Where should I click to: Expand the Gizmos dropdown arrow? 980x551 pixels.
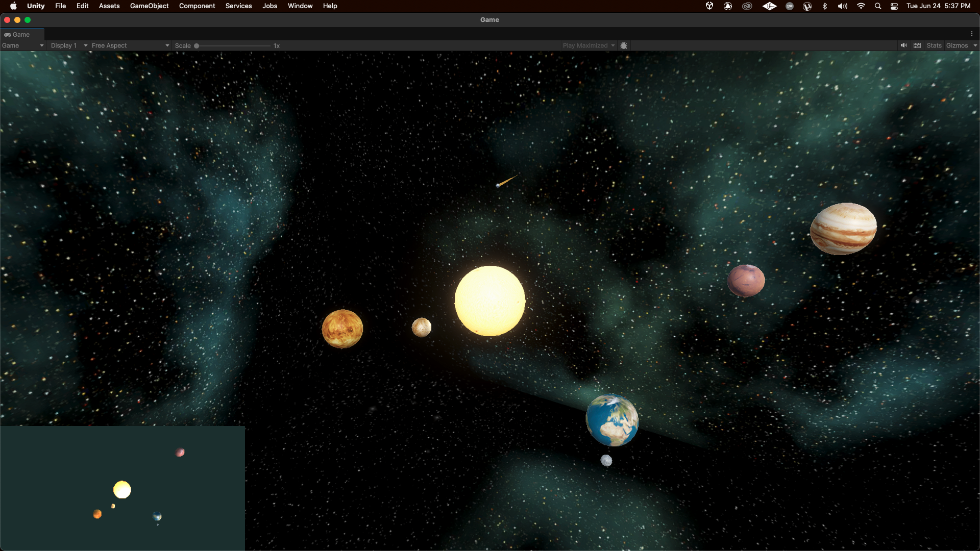(x=975, y=45)
